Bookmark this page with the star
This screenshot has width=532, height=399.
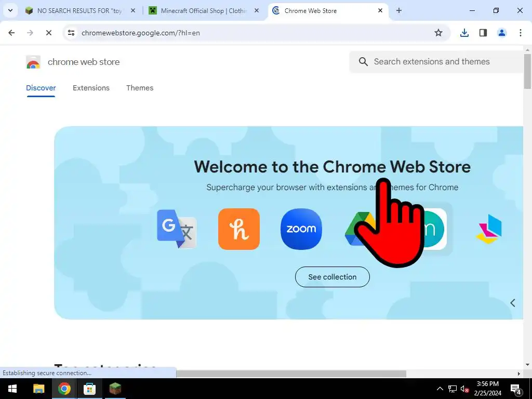[x=438, y=33]
